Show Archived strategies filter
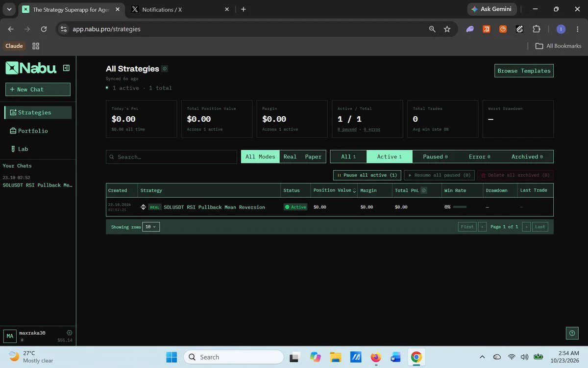Screen dimensions: 588x368 pyautogui.click(x=527, y=157)
